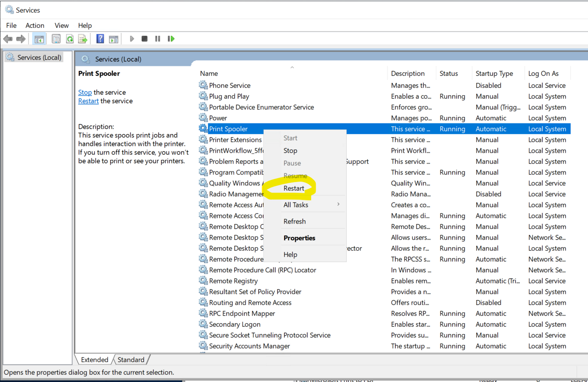Click the Remote Registry gear icon
This screenshot has width=588, height=382.
pos(203,281)
